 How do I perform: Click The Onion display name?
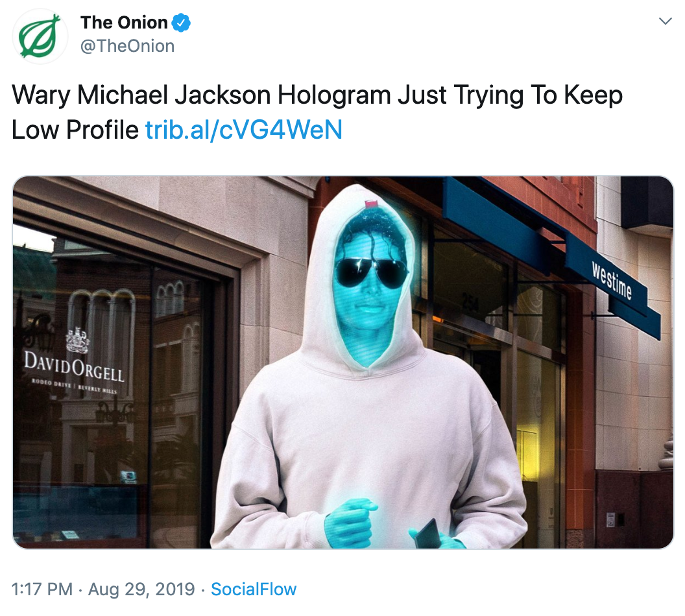coord(124,23)
